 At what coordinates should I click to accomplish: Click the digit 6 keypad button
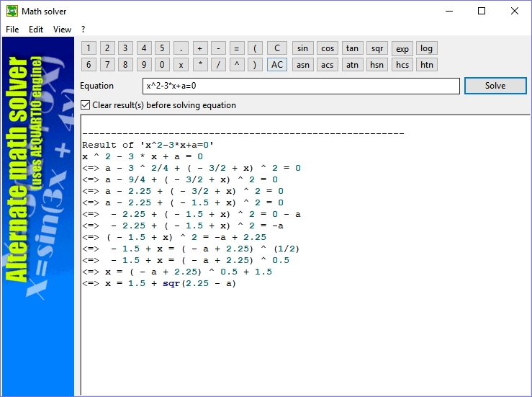[89, 65]
